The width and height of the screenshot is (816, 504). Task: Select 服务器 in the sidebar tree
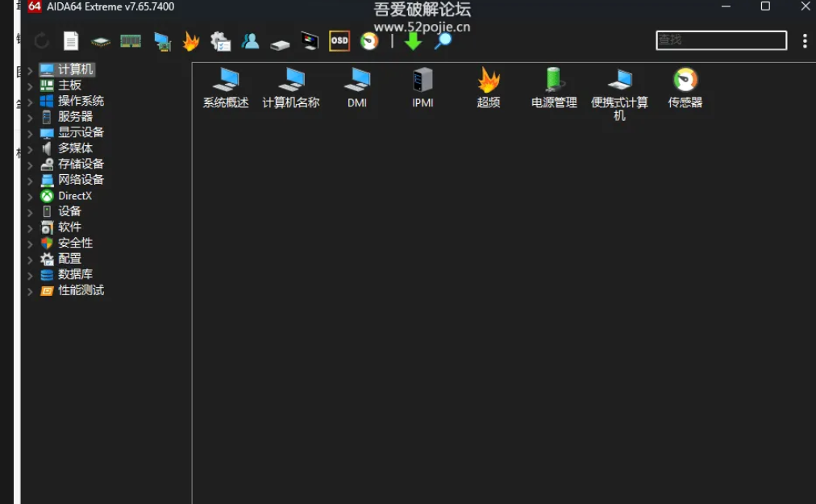pyautogui.click(x=76, y=117)
